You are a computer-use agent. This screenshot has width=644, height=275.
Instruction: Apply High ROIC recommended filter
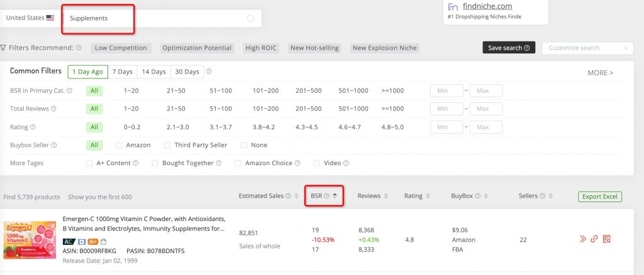(x=261, y=48)
